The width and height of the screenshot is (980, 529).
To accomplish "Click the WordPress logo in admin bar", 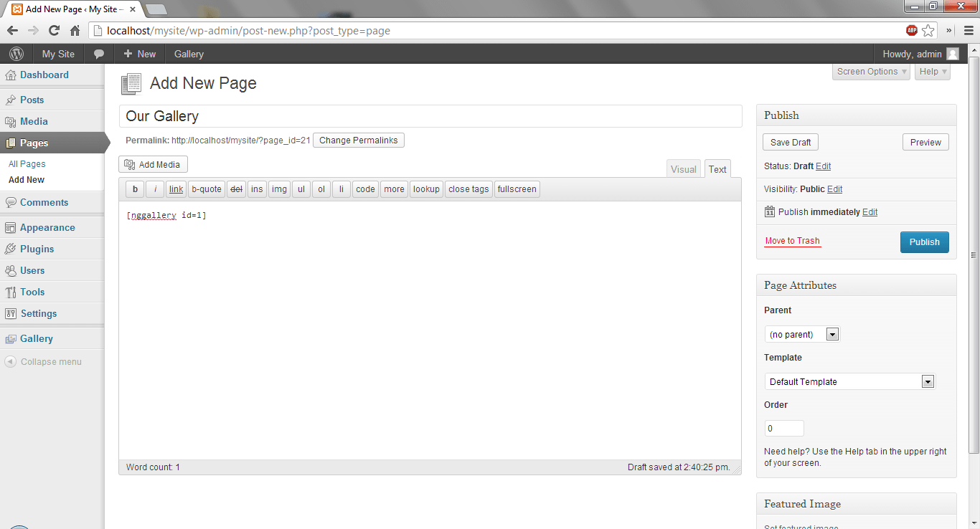I will pos(17,54).
